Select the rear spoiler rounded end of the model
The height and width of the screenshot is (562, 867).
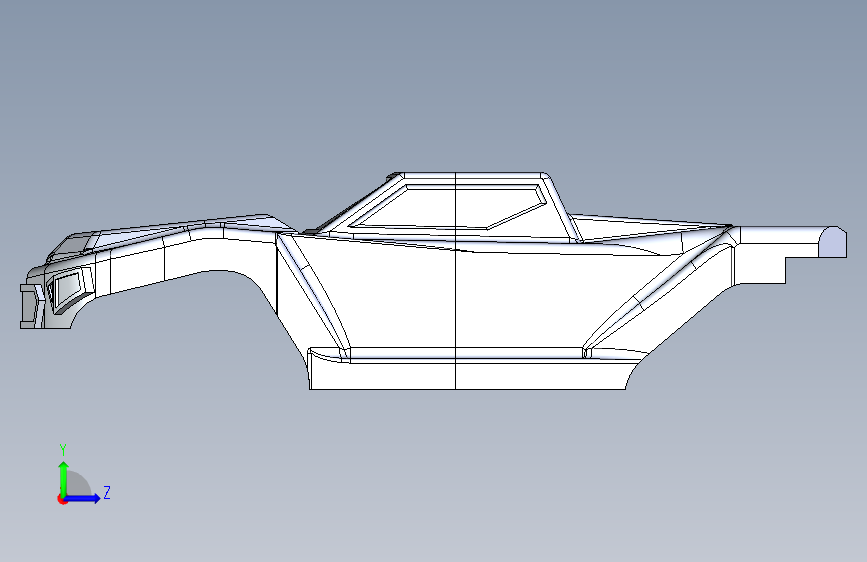832,242
